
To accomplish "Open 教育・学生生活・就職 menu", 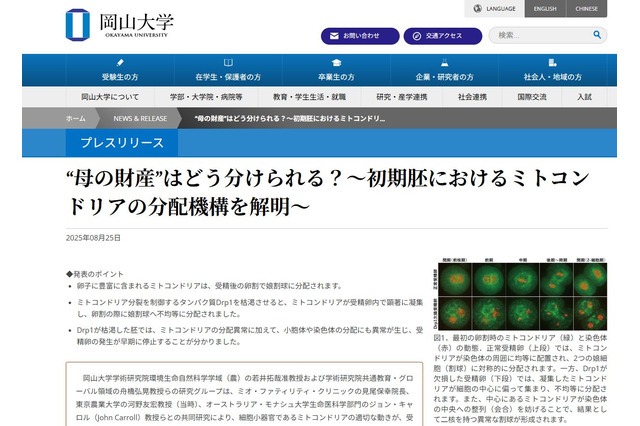I will pos(309,97).
